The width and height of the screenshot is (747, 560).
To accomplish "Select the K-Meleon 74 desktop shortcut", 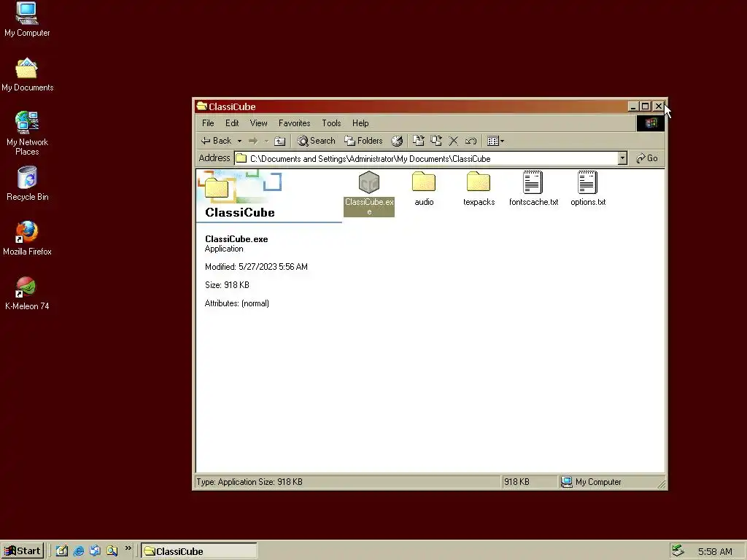I will 27,293.
